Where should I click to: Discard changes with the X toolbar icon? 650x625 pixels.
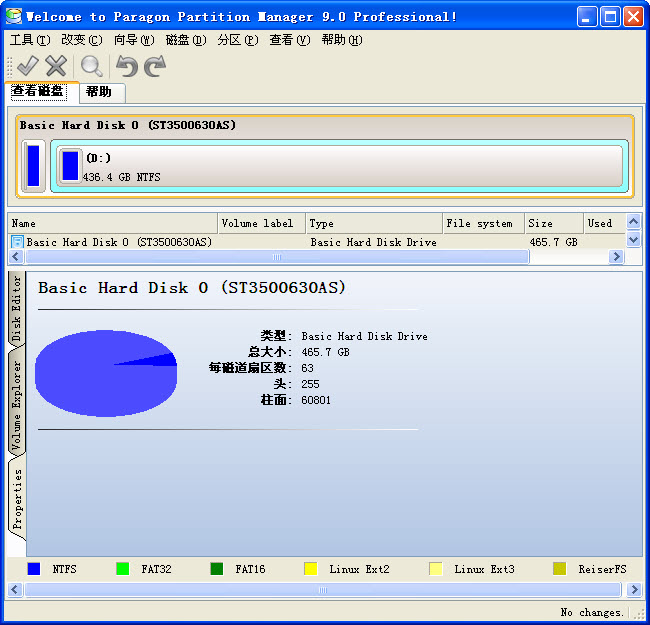click(56, 66)
